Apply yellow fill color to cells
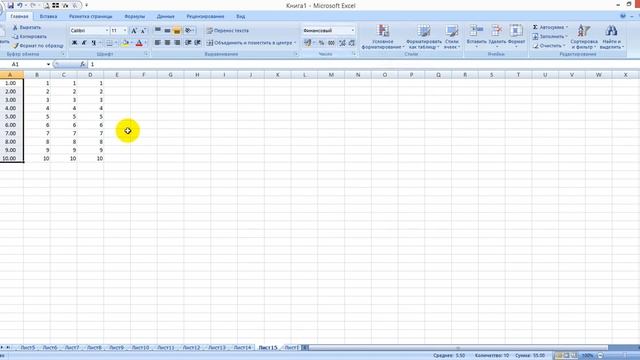This screenshot has width=640, height=360. click(x=125, y=43)
